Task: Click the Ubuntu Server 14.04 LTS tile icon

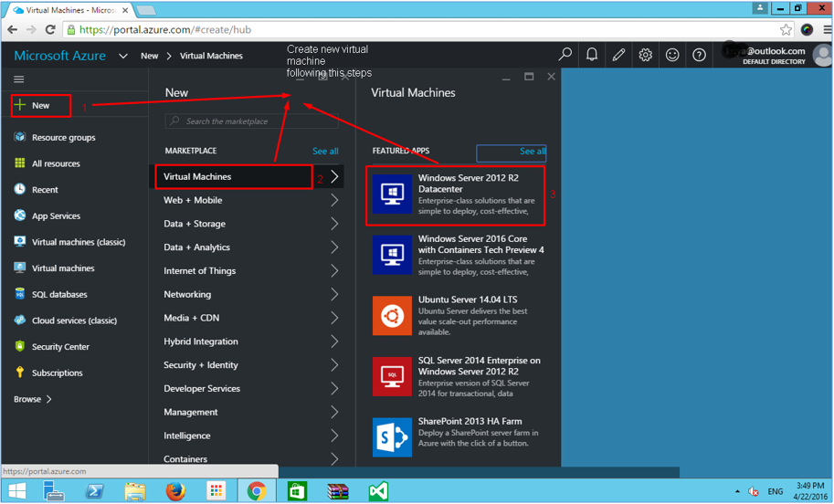Action: 392,316
